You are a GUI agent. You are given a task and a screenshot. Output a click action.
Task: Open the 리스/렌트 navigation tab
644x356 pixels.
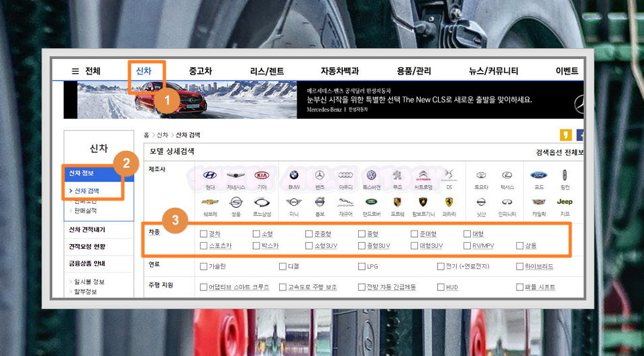click(x=267, y=71)
